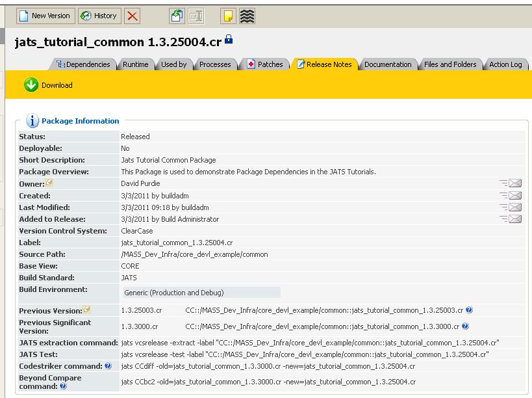Click the email icon in Created row
The image size is (532, 398).
click(x=515, y=196)
